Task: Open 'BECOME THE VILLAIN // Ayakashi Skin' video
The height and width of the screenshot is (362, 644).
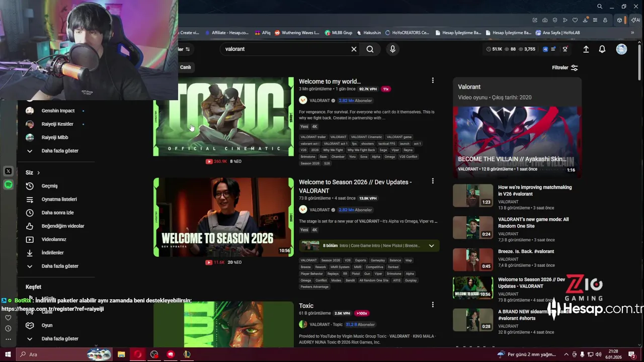Action: point(517,142)
